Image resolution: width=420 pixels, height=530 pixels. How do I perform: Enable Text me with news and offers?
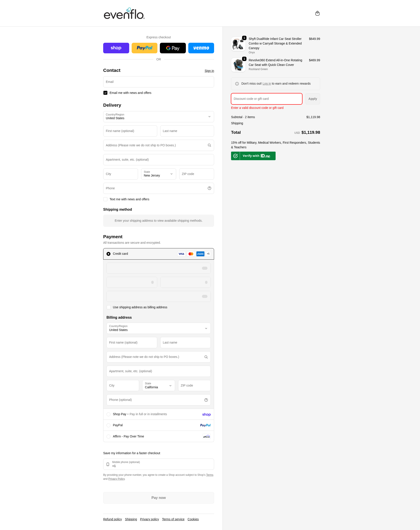coord(105,199)
